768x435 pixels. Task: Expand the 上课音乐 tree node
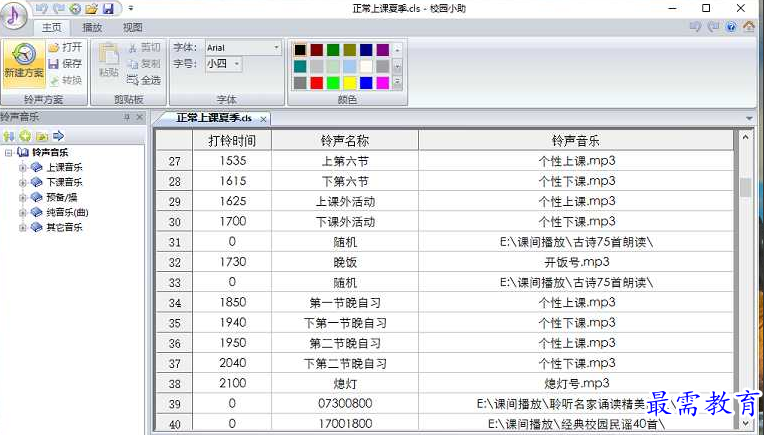[23, 168]
